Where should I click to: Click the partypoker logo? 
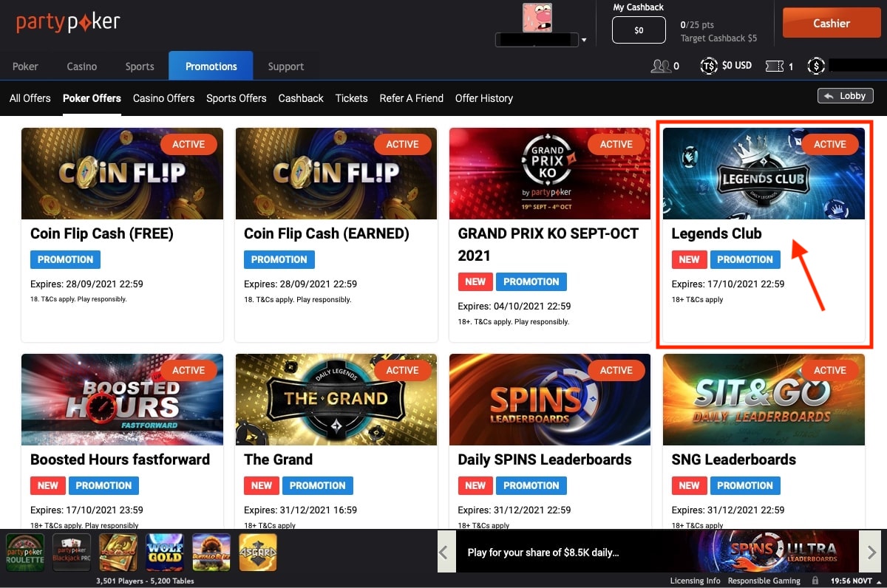pyautogui.click(x=68, y=22)
